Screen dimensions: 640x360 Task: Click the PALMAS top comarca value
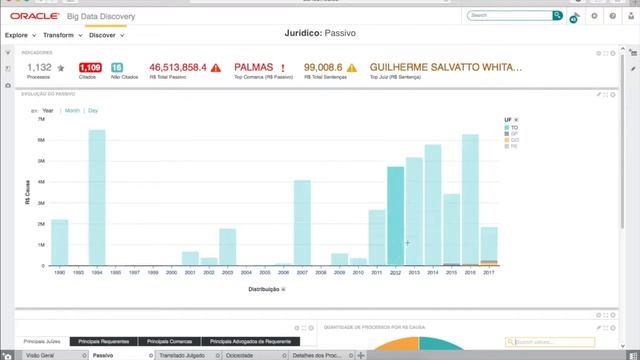tap(253, 67)
